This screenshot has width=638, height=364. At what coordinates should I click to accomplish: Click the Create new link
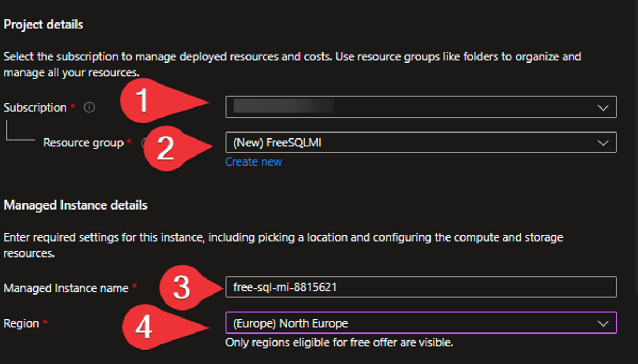coord(253,161)
